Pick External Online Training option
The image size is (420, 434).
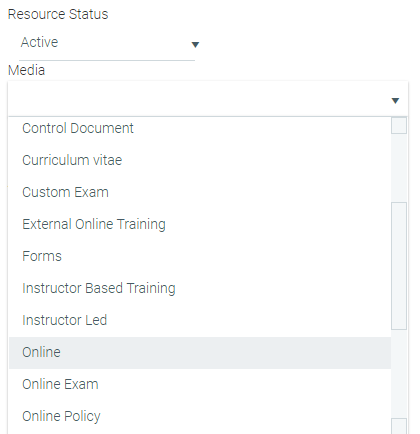tap(200, 224)
